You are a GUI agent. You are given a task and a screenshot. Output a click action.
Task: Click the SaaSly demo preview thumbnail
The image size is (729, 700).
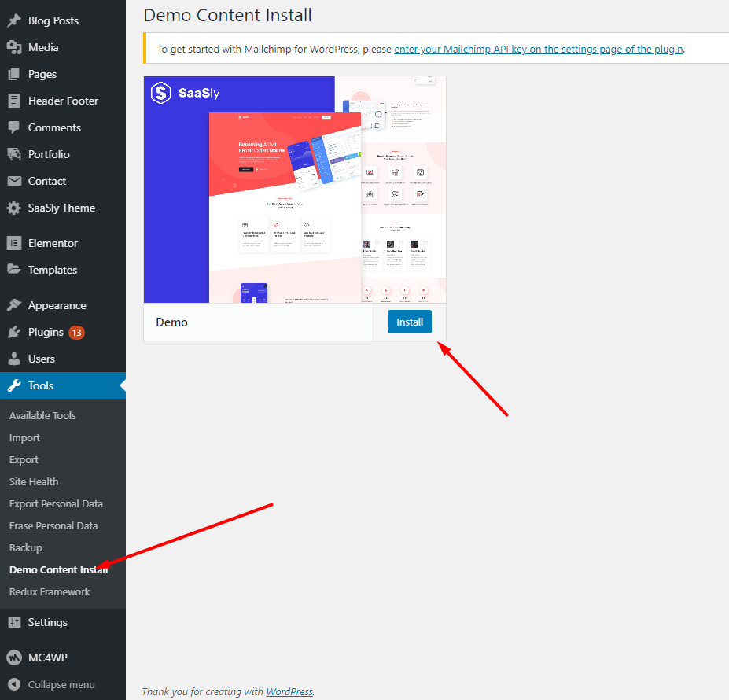coord(295,190)
